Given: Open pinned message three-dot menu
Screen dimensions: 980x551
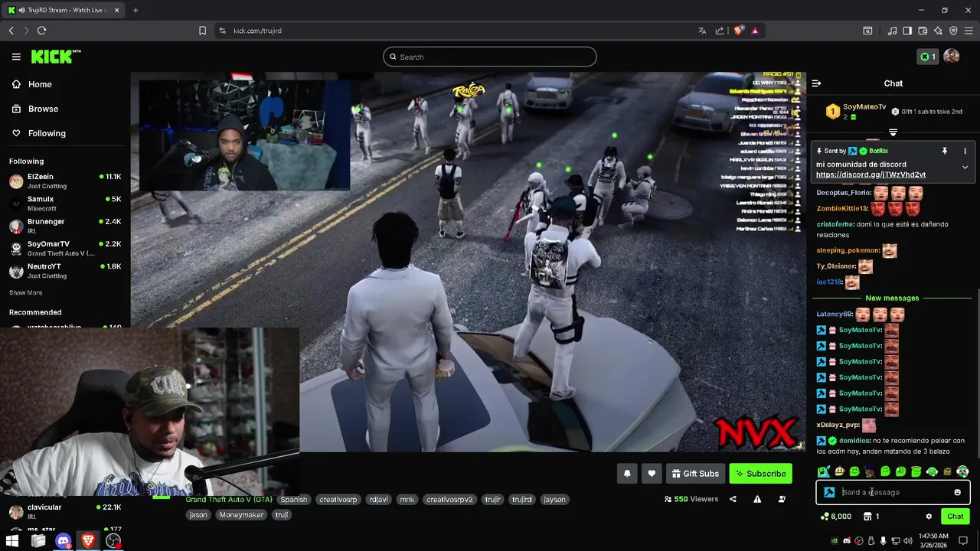Looking at the screenshot, I should (965, 151).
